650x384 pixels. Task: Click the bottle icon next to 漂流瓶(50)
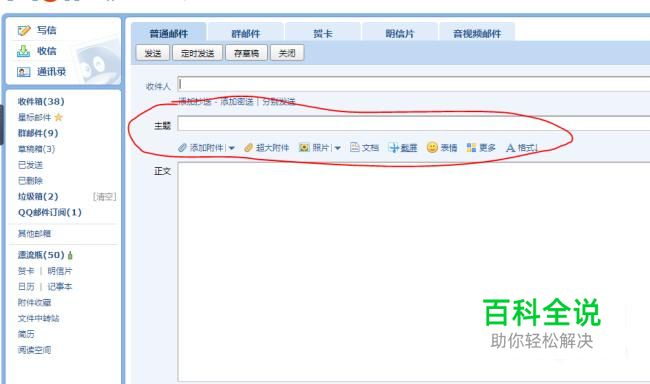70,255
